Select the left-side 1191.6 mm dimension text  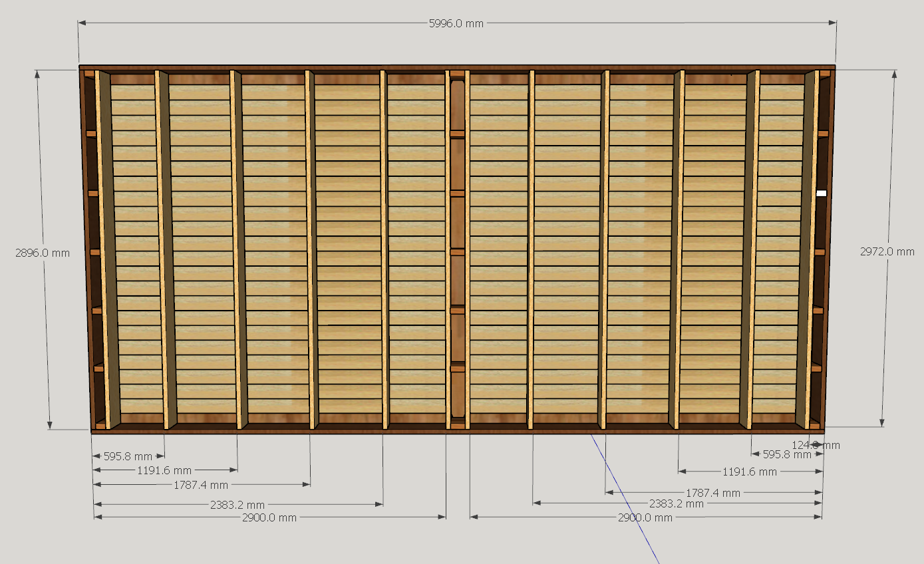tap(164, 470)
